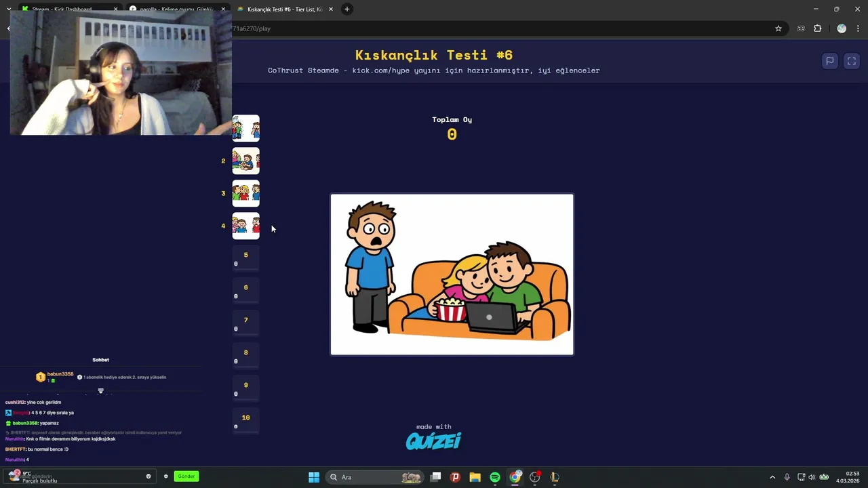This screenshot has width=868, height=488.
Task: Open the Chrome three-dot menu
Action: [859, 28]
